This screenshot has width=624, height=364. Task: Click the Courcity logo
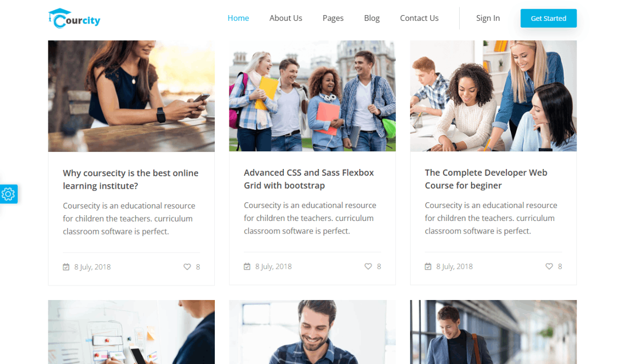coord(74,18)
